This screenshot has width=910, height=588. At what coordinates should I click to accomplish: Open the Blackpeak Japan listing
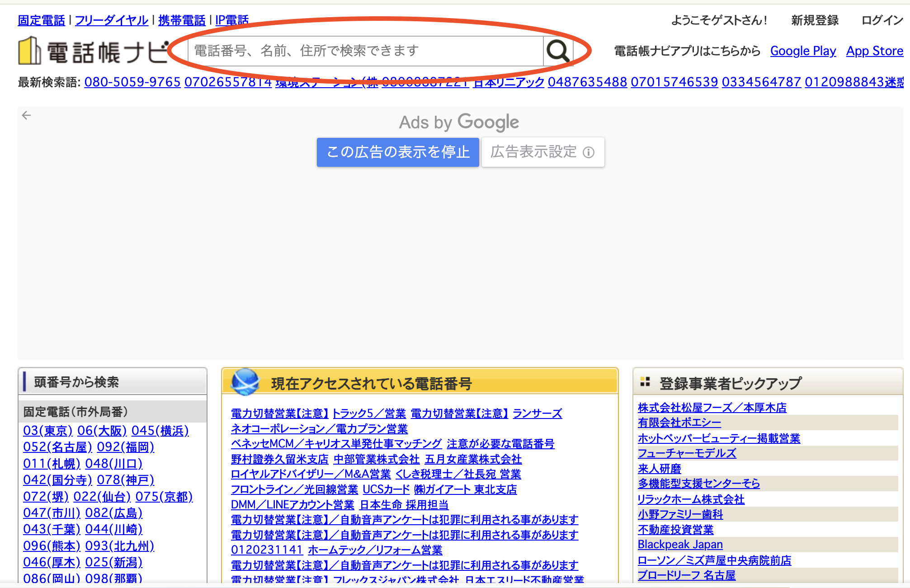click(x=680, y=545)
